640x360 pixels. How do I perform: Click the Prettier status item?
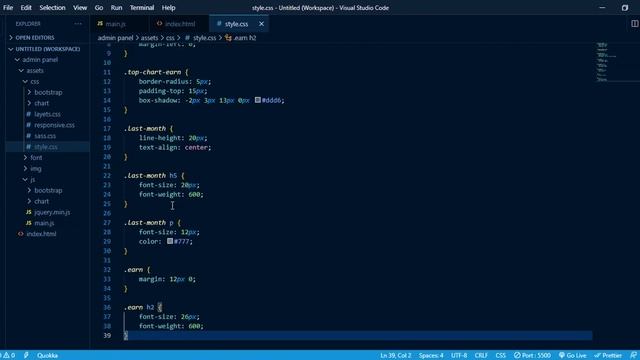point(608,355)
